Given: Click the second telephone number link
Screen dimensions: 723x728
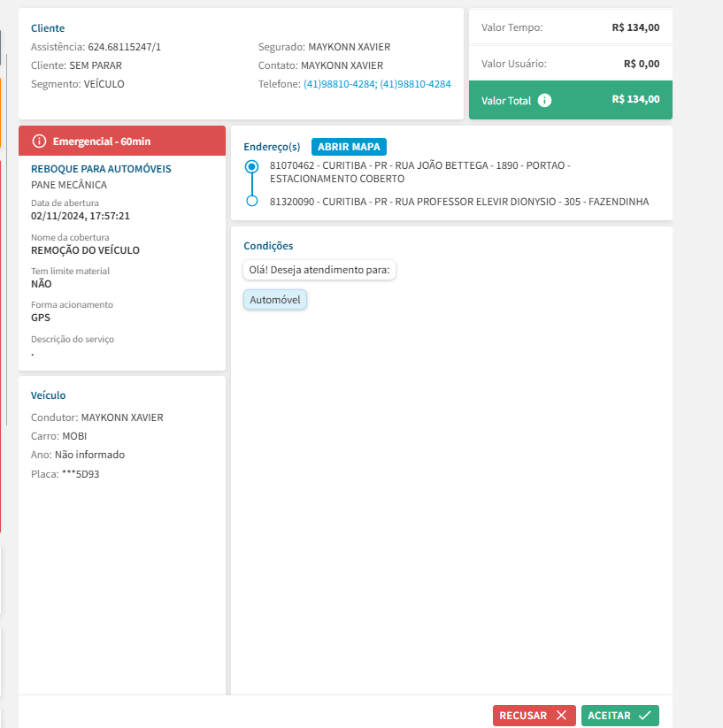Looking at the screenshot, I should point(415,84).
